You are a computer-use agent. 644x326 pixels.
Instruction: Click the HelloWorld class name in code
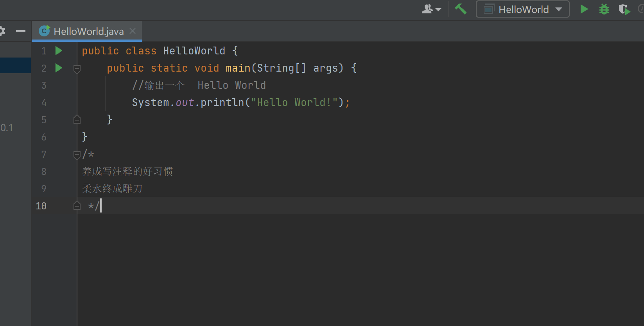(194, 51)
